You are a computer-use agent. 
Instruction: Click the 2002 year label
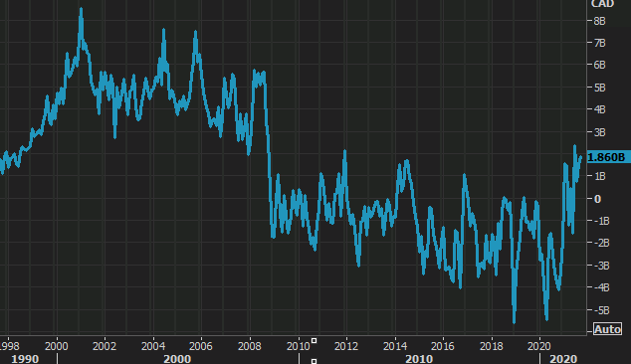pos(105,346)
